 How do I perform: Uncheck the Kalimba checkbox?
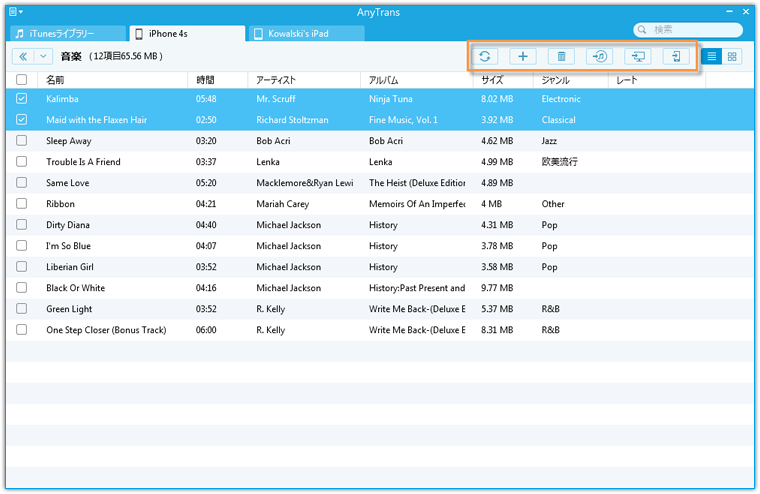click(21, 98)
